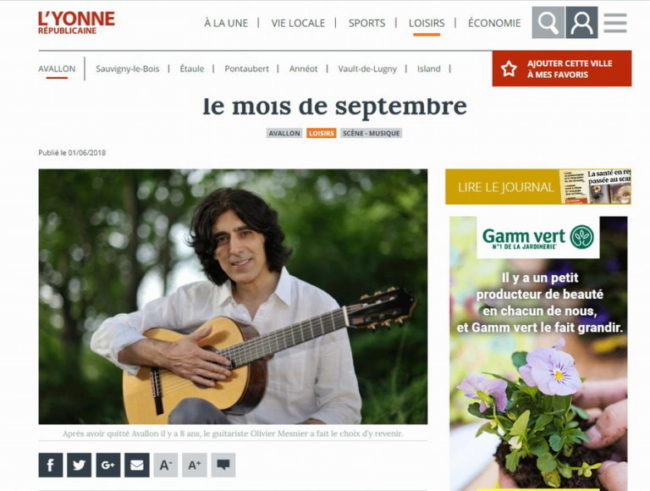Share article on Google Plus
The image size is (650, 491).
pyautogui.click(x=108, y=465)
